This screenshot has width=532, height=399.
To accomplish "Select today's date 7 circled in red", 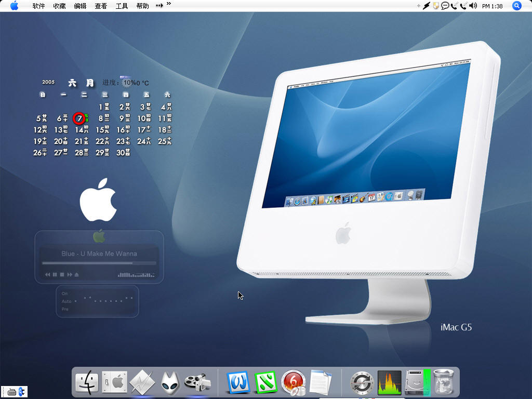I will pos(79,118).
